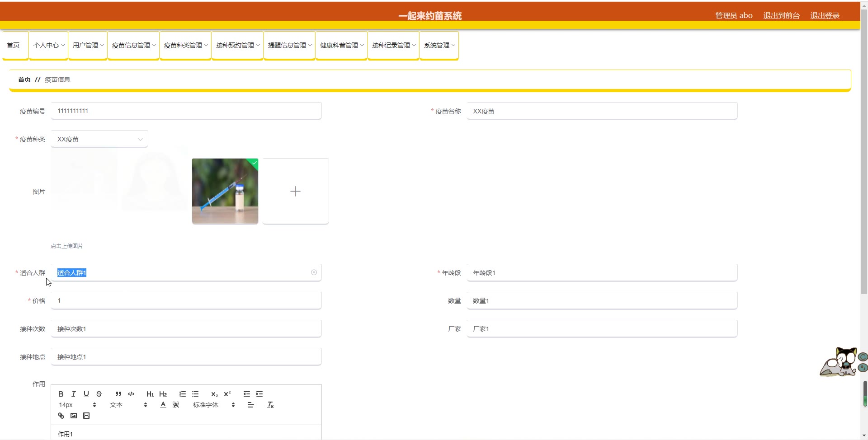Open the 系统管理 menu
The image size is (868, 440).
439,45
